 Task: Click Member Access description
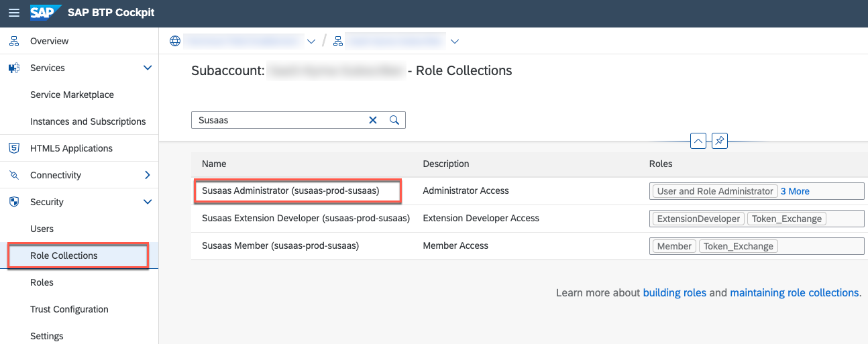tap(455, 245)
